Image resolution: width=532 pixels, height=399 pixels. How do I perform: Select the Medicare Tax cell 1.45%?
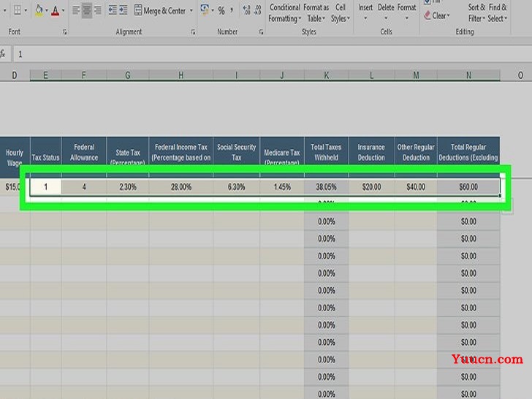click(282, 187)
